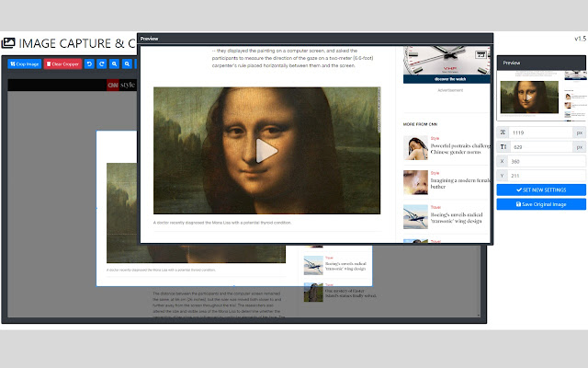
Task: Edit the X coordinate field showing 360
Action: (x=547, y=162)
